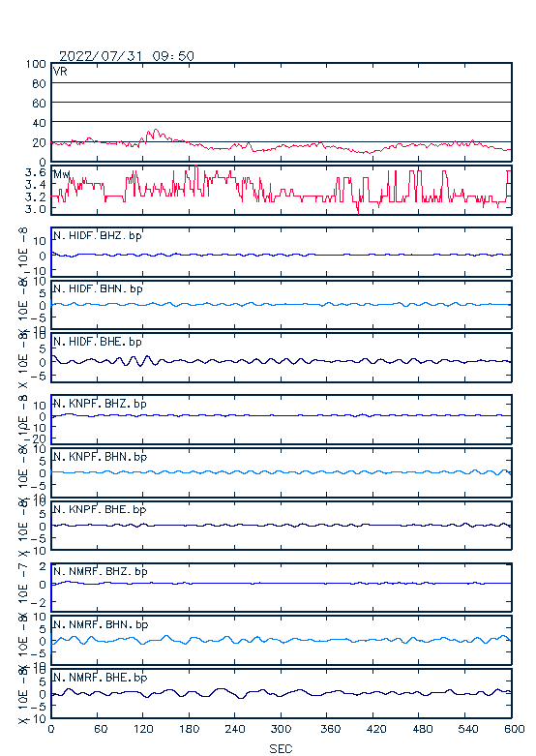536x756 pixels.
Task: Select the N.NMRF.BHZ.bp trace label
Action: click(x=101, y=571)
